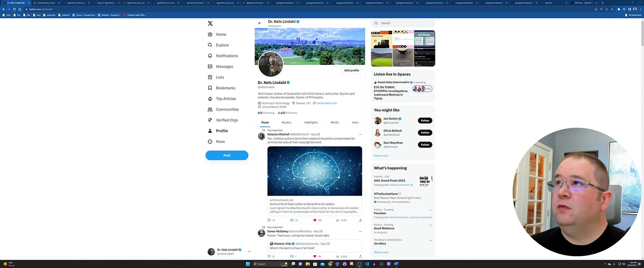Switch to the Replies tab

pos(286,123)
